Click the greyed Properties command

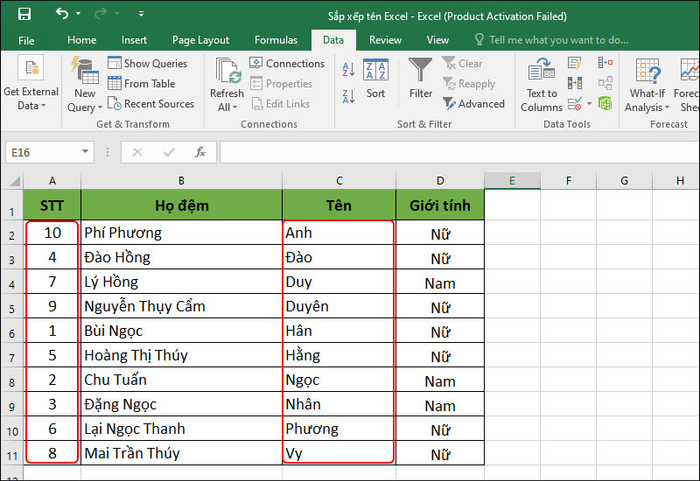point(281,84)
